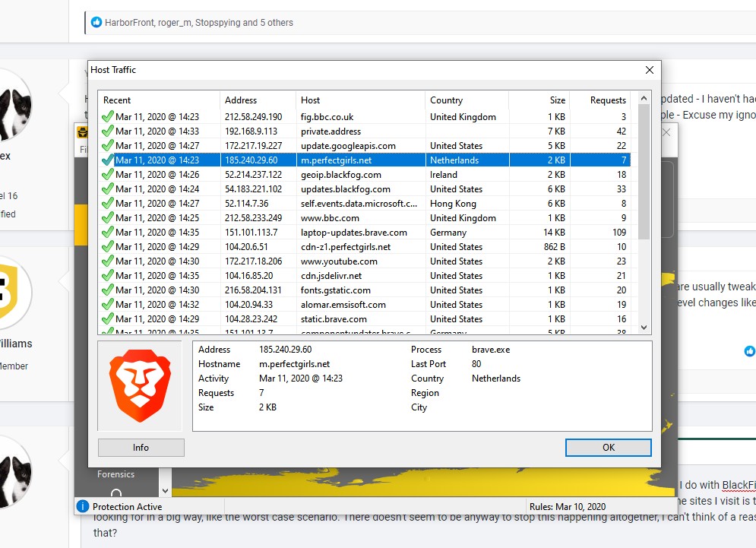Viewport: 756px width, 548px height.
Task: Close the Host Traffic dialog
Action: [x=650, y=70]
